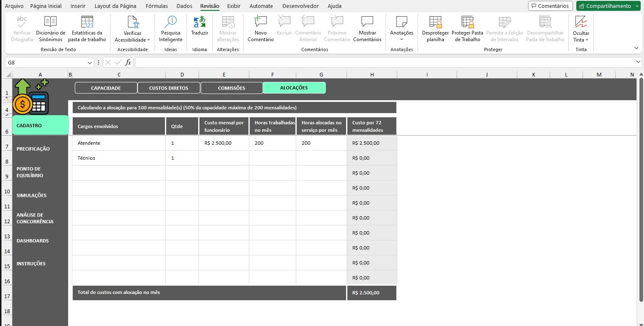Open the CUSTOS DIRETOS section

(x=168, y=88)
